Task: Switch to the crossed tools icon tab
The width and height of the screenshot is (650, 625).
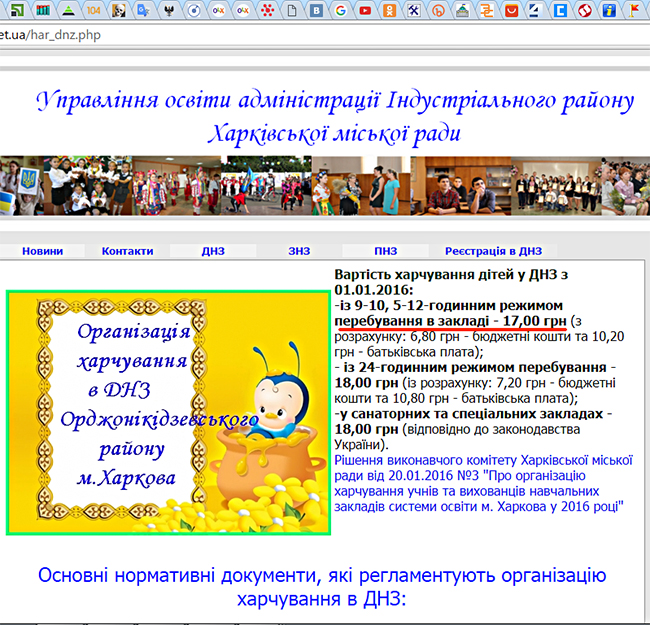Action: coord(414,10)
